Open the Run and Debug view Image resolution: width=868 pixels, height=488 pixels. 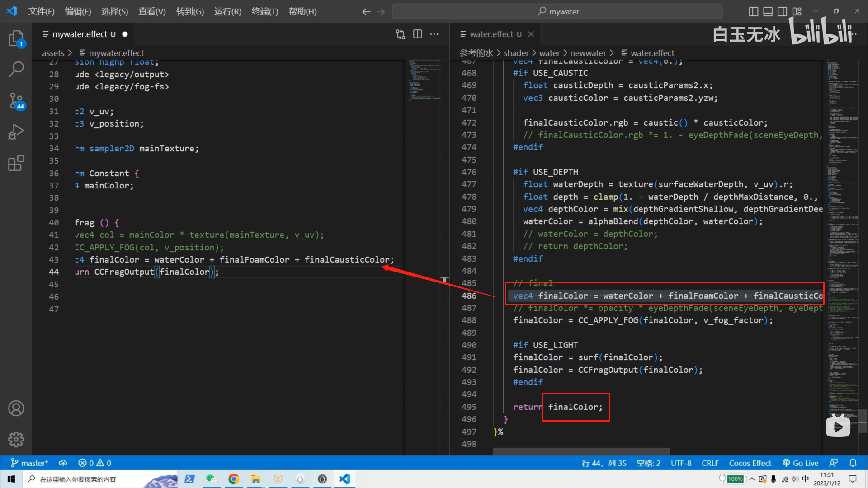[16, 132]
